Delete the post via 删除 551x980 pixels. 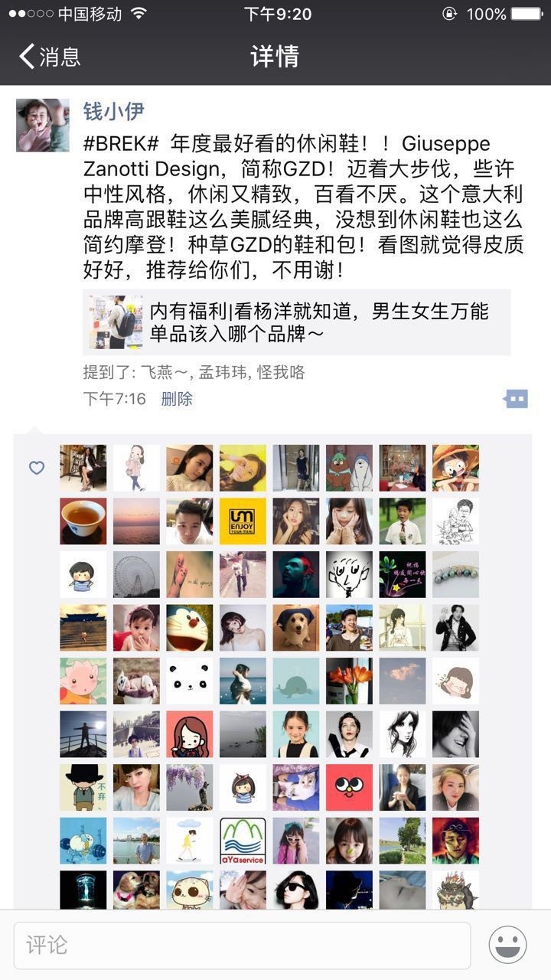(x=177, y=399)
